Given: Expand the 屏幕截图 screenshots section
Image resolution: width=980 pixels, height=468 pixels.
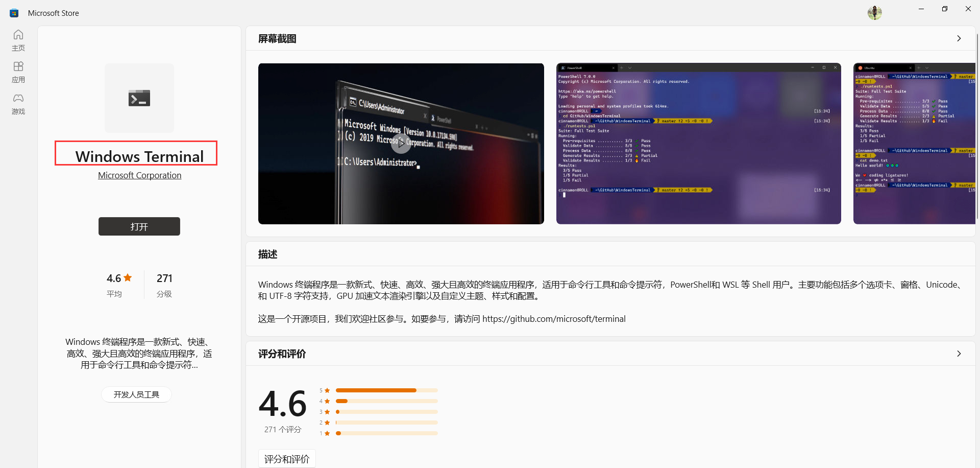Looking at the screenshot, I should 959,38.
